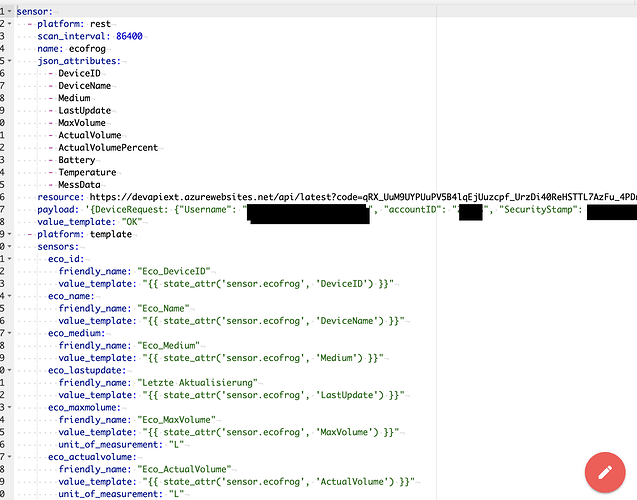Click the name value ecofrog
This screenshot has height=500, width=637.
coord(87,49)
